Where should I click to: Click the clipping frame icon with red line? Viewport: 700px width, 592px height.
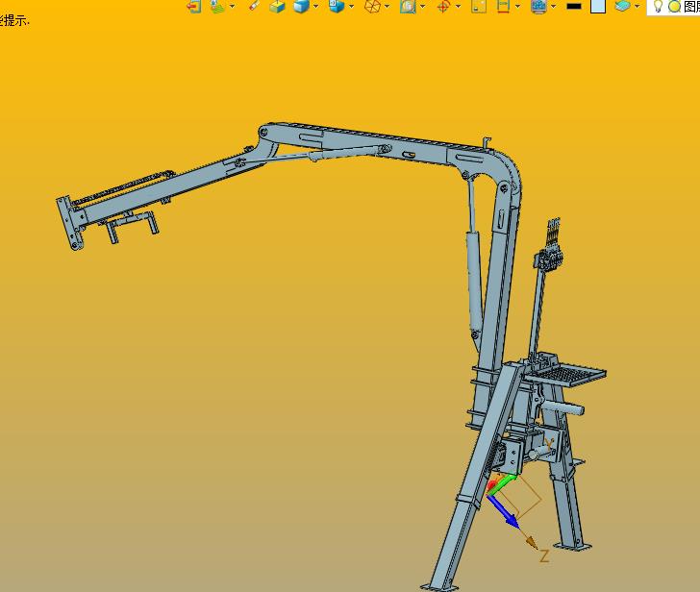click(503, 6)
